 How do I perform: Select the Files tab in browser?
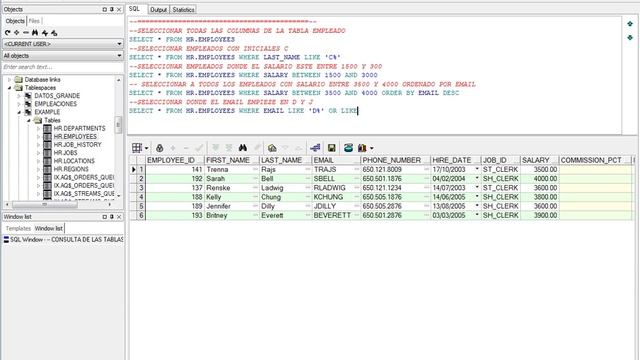pyautogui.click(x=34, y=21)
